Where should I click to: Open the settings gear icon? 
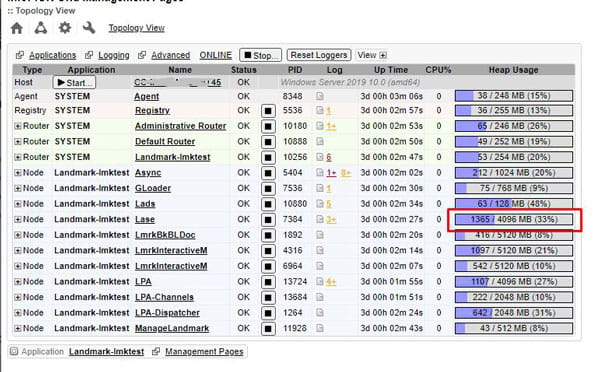coord(65,28)
